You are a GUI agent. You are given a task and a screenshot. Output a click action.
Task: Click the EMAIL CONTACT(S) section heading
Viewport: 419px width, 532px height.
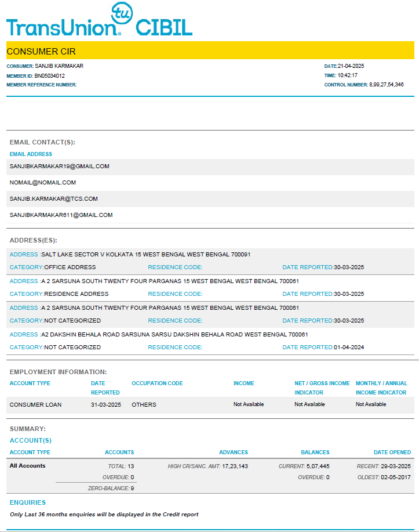coord(42,142)
